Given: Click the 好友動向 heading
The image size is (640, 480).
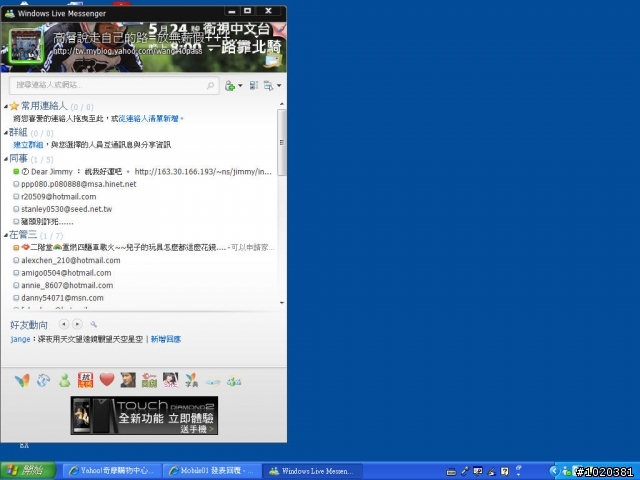Looking at the screenshot, I should point(29,325).
